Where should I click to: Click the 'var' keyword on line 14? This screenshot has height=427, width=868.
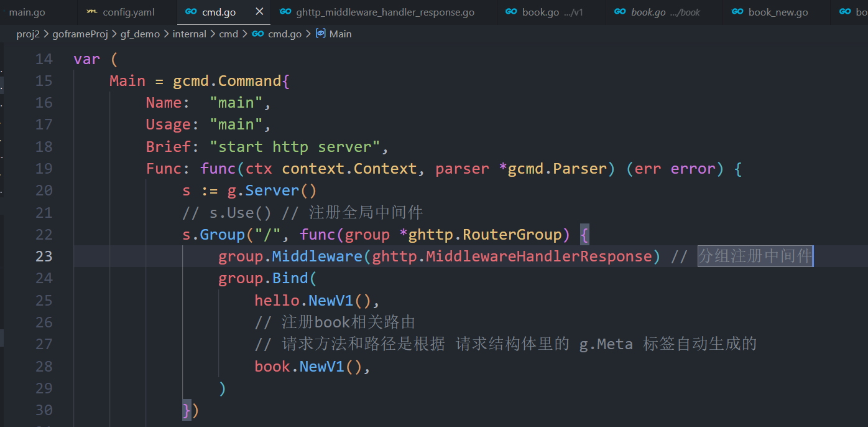(87, 59)
